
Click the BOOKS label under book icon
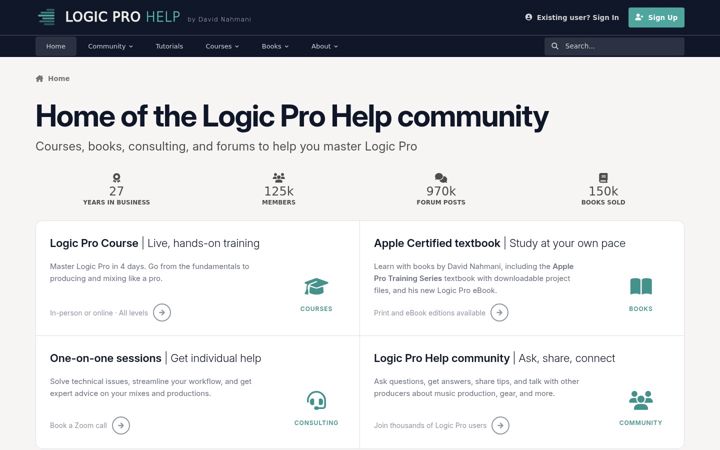click(641, 309)
